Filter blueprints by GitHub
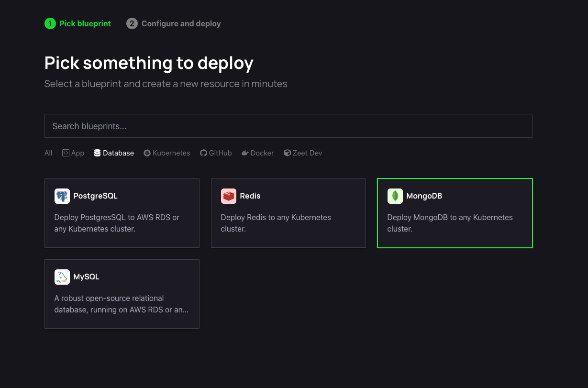588x388 pixels. 216,153
